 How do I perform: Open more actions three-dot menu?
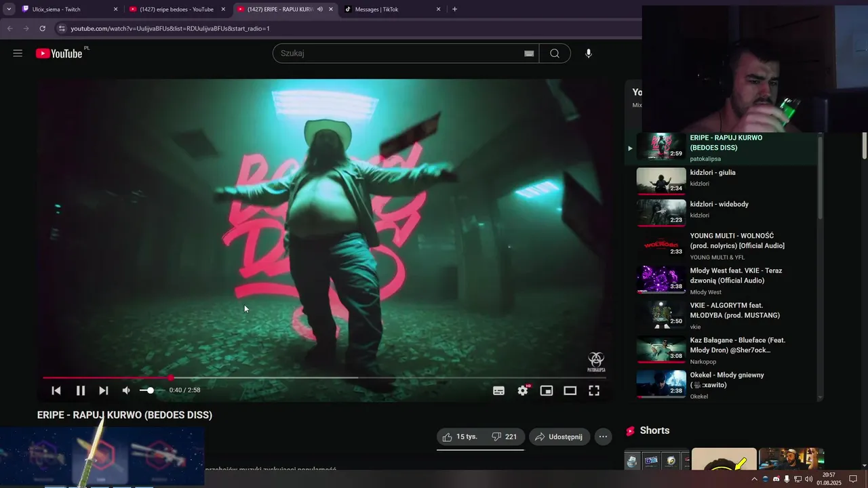[x=604, y=437]
